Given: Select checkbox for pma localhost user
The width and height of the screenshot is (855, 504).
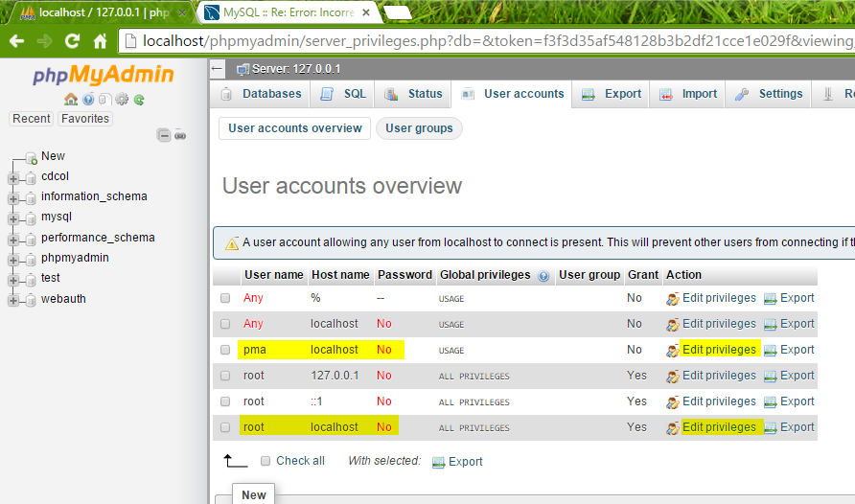Looking at the screenshot, I should pos(225,350).
